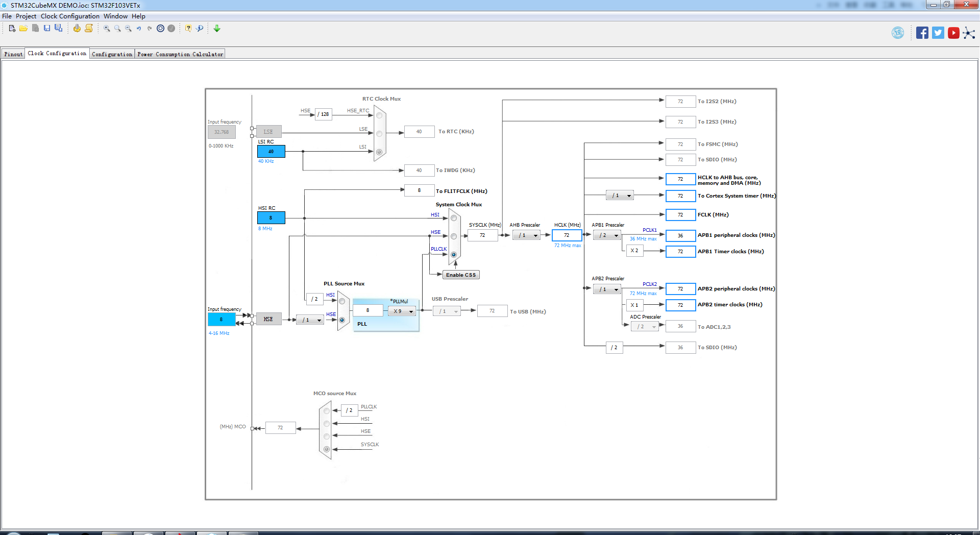
Task: Open the PLLMul X 9 dropdown
Action: (402, 311)
